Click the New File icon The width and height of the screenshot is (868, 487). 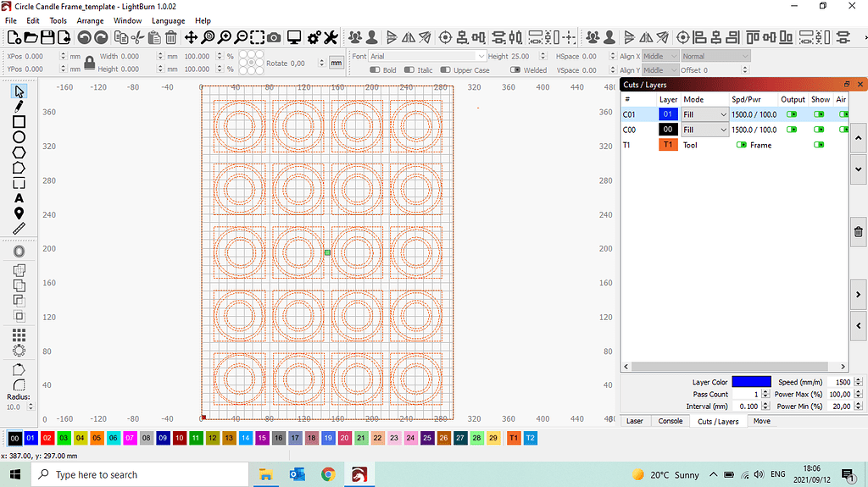(x=14, y=37)
